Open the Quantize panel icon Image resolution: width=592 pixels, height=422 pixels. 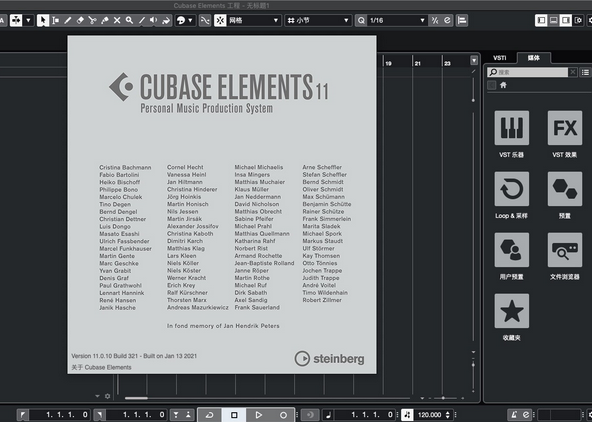point(447,20)
